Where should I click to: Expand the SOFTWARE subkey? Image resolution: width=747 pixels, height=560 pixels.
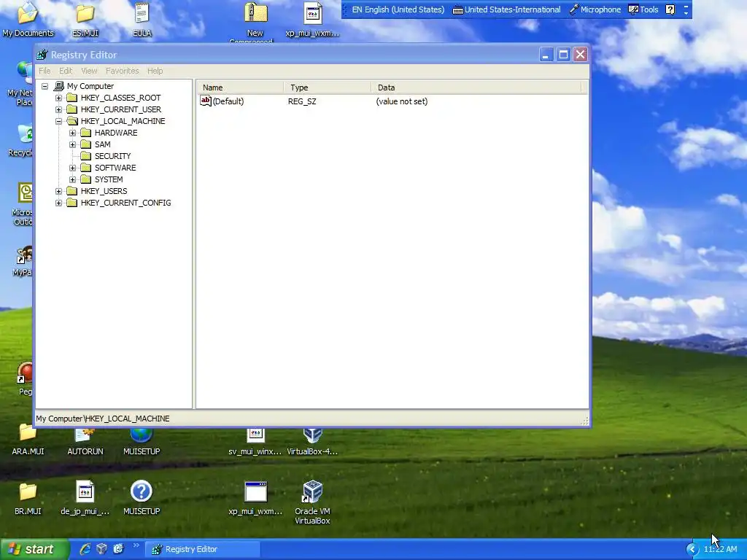coord(72,168)
